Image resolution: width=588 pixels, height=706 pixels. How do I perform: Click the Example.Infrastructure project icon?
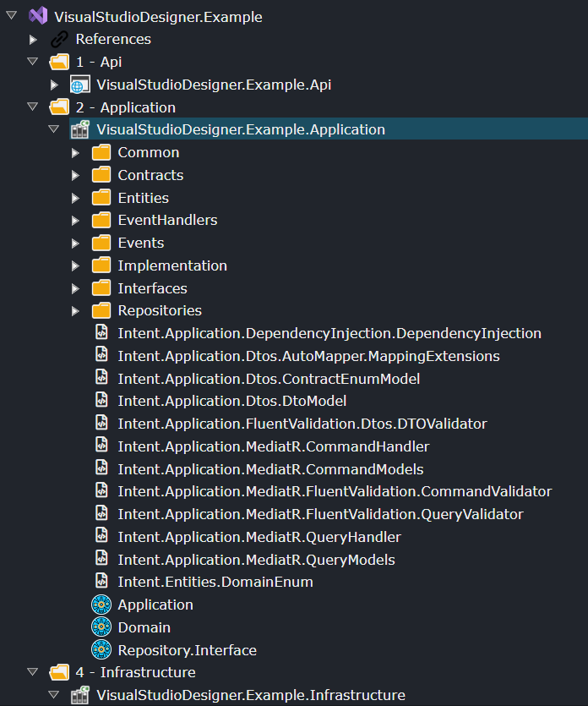[80, 695]
